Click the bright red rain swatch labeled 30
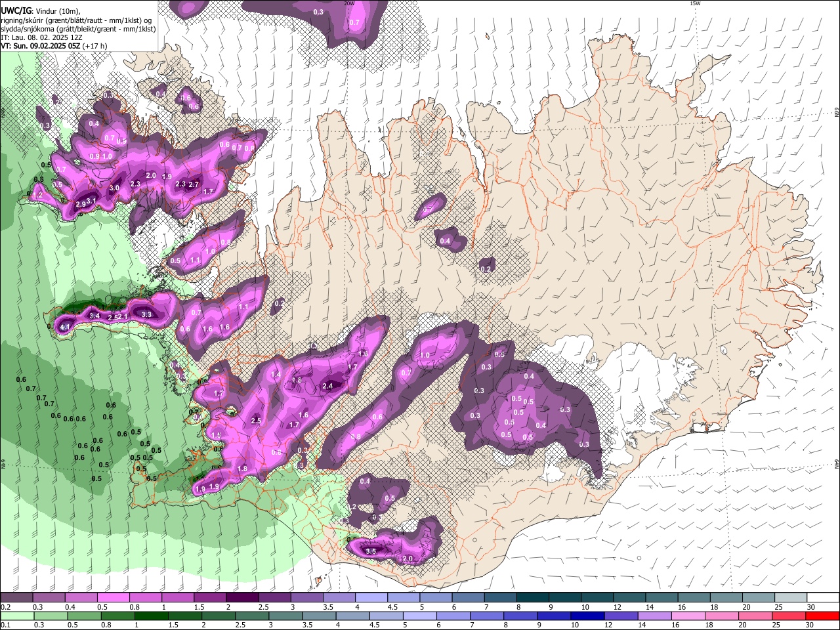This screenshot has height=630, width=840. [x=823, y=616]
